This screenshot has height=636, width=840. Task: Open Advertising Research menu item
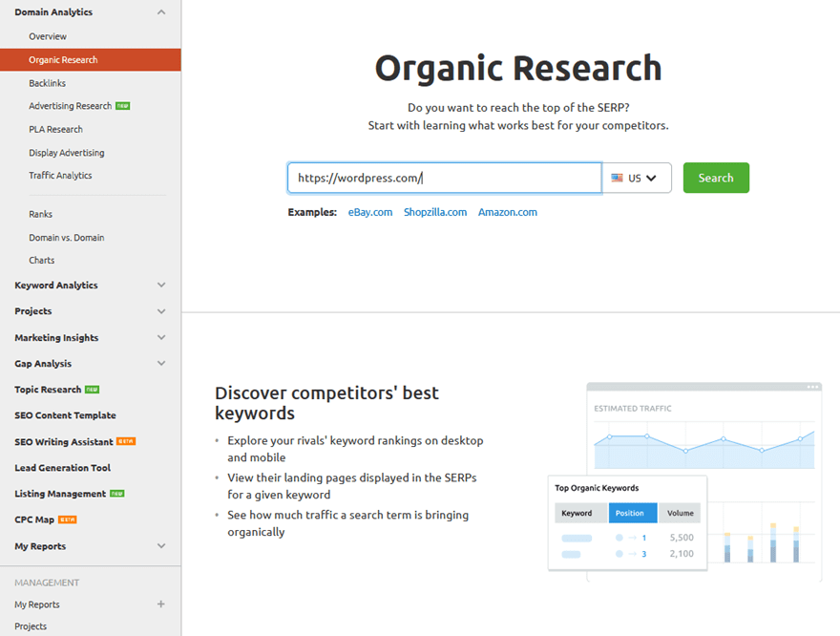point(70,106)
